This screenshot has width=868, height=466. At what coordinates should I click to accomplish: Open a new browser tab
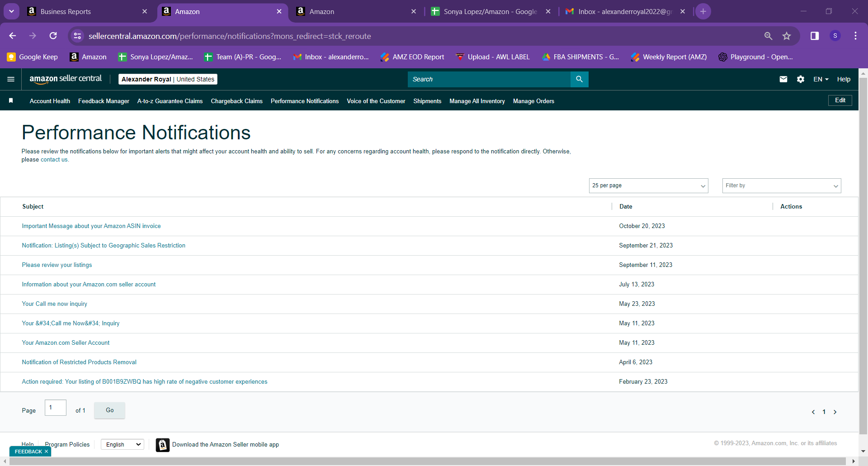click(x=703, y=11)
